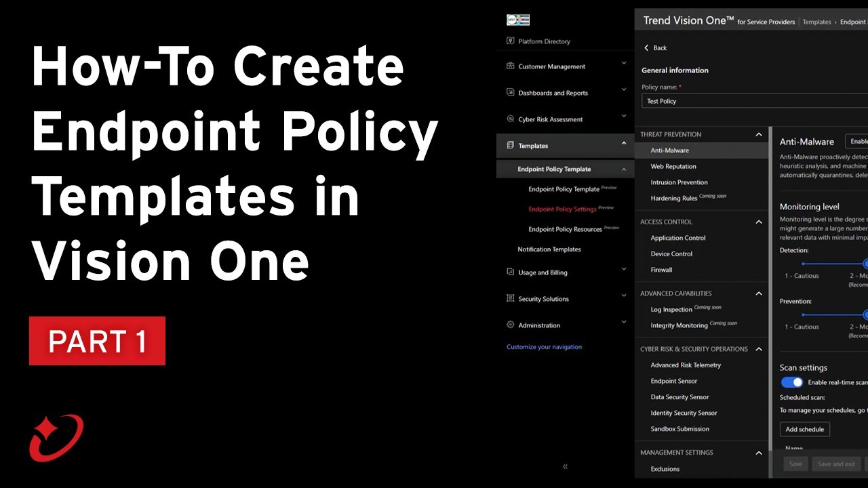Toggle Enable real-time scan switch
Screen dimensions: 868x488
point(792,382)
